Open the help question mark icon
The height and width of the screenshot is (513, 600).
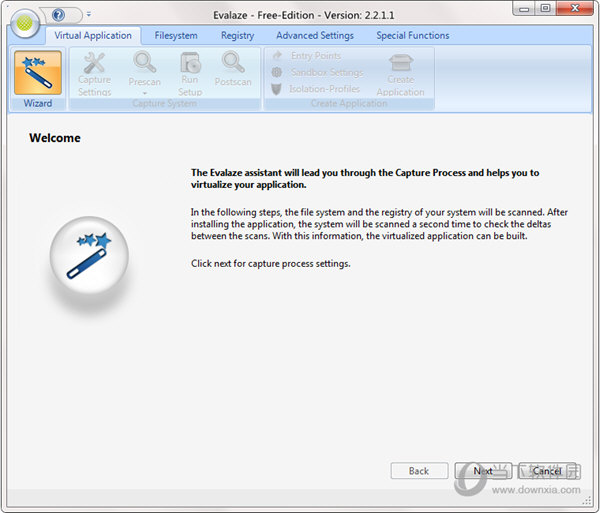[59, 15]
